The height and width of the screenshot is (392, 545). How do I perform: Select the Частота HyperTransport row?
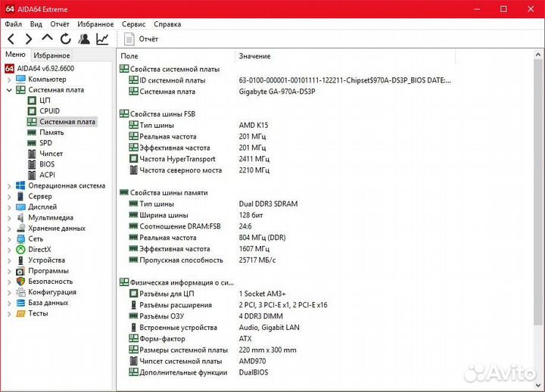point(199,159)
